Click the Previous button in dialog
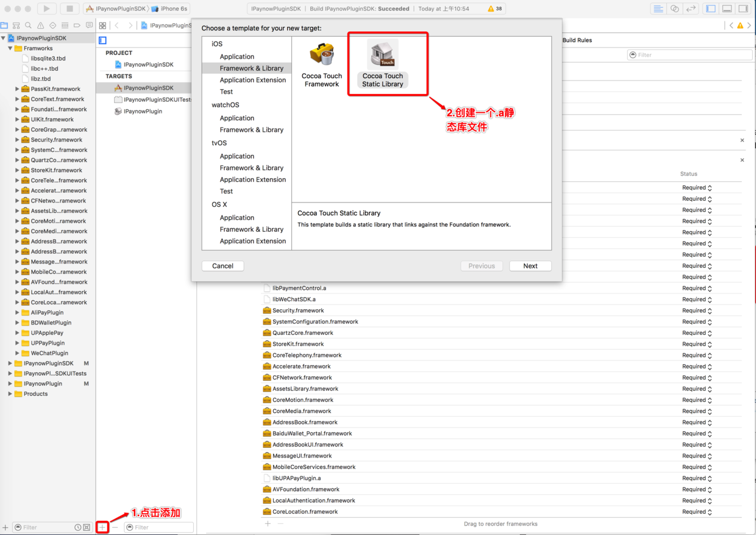 pyautogui.click(x=482, y=266)
